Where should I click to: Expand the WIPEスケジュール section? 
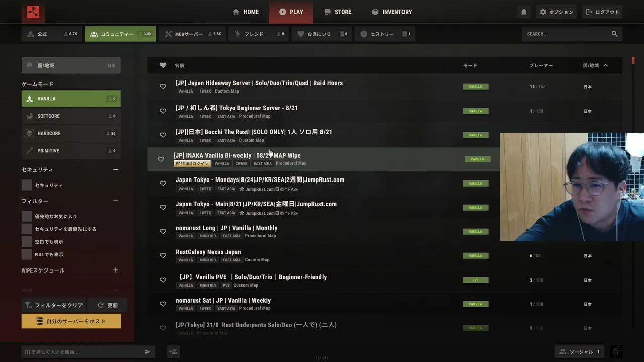point(116,270)
